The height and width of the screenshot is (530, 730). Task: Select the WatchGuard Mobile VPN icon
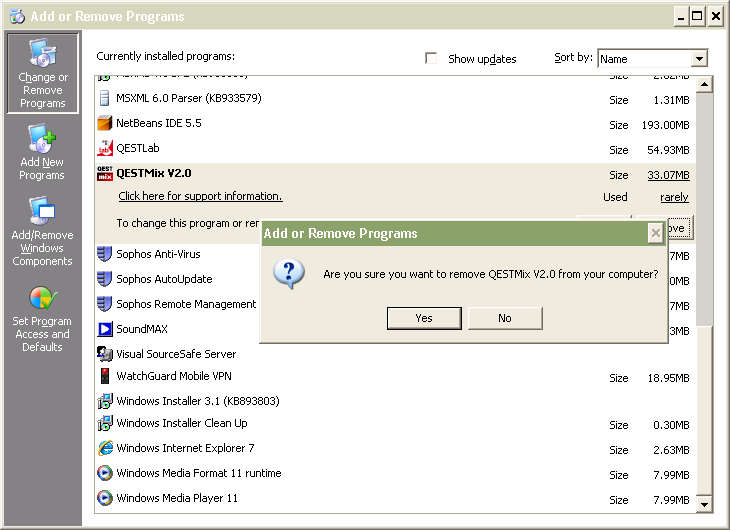[x=105, y=377]
